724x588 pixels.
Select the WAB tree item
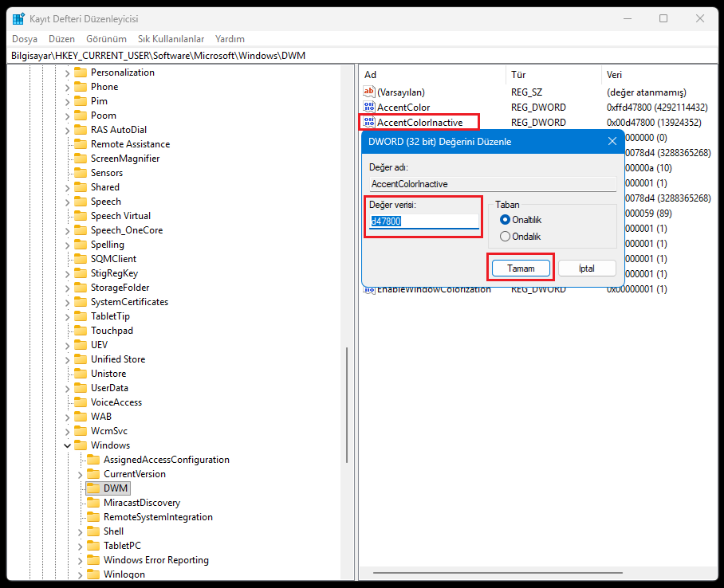[100, 417]
